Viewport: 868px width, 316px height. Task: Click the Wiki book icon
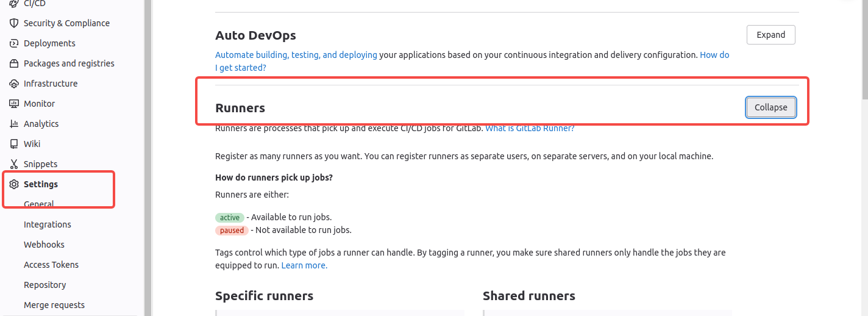coord(14,144)
